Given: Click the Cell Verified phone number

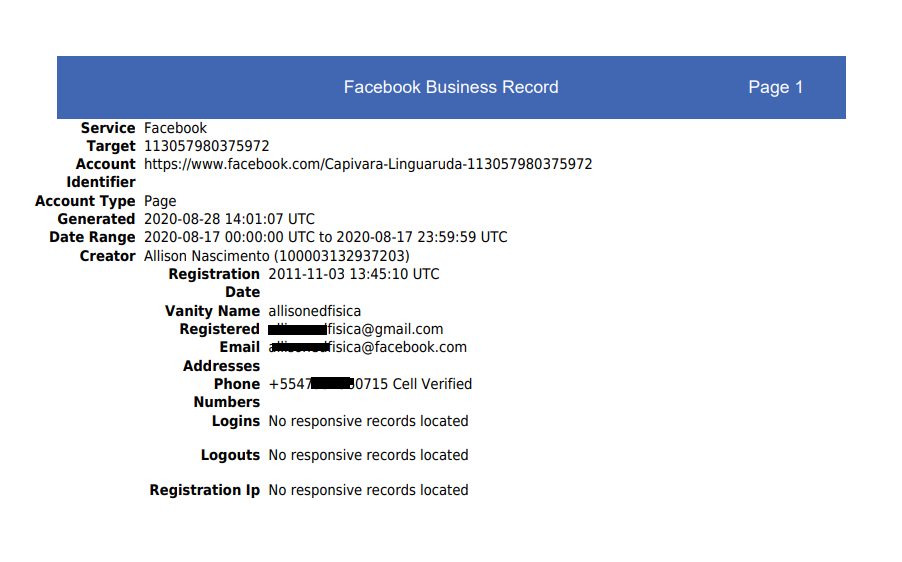Looking at the screenshot, I should coord(370,384).
